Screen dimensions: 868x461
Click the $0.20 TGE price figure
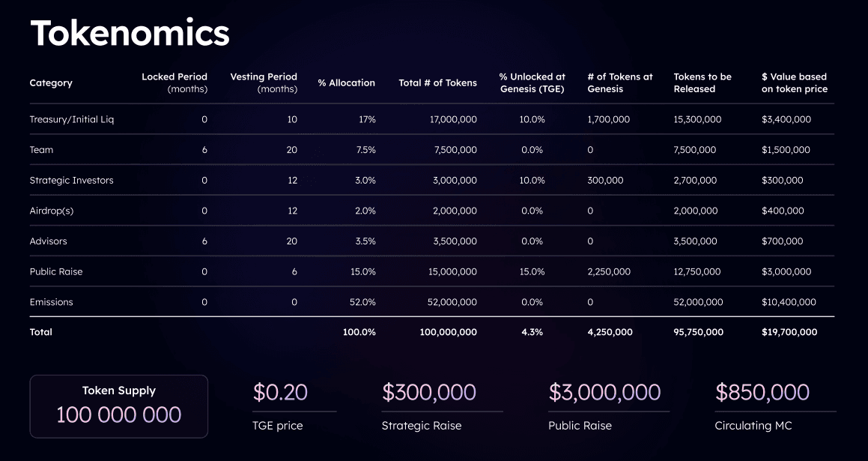[280, 392]
